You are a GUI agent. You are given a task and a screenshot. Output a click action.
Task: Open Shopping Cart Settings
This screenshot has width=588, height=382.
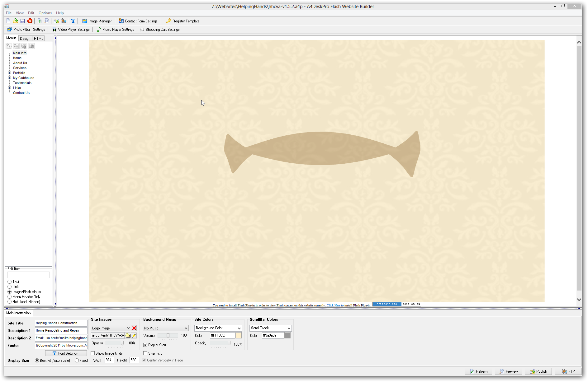[x=159, y=30]
